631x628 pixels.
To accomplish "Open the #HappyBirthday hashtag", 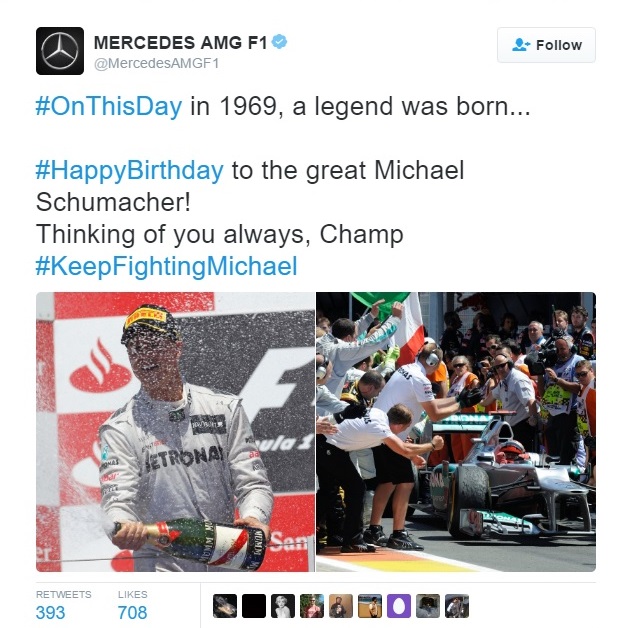I will point(129,171).
